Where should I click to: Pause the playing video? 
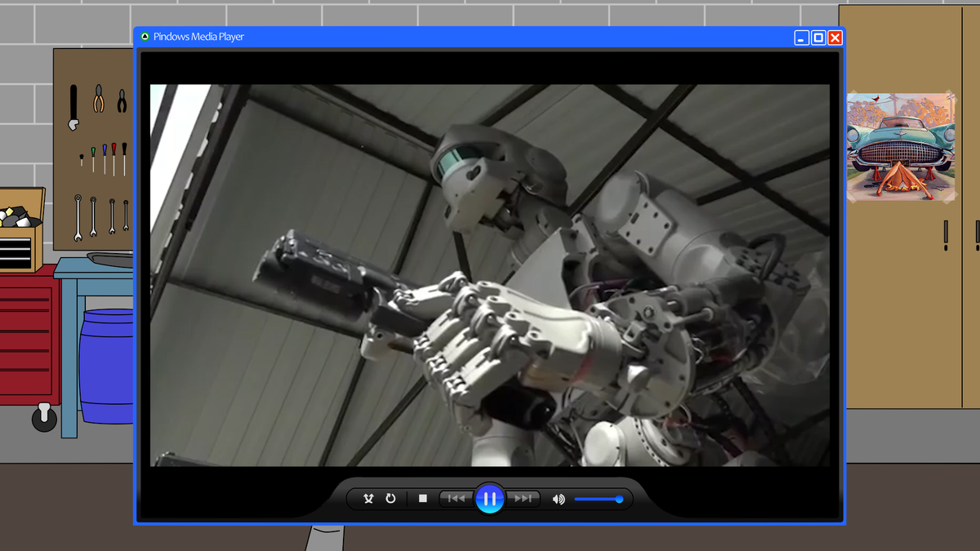[490, 499]
